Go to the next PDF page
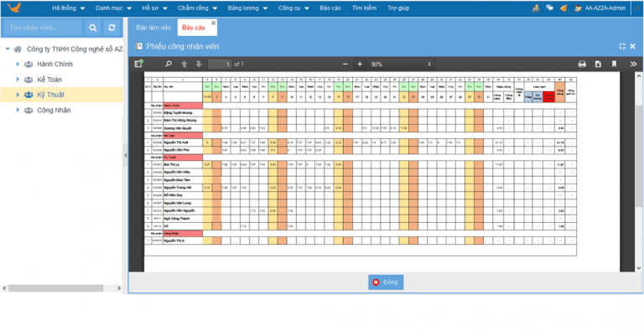The height and width of the screenshot is (336, 644). [x=198, y=64]
